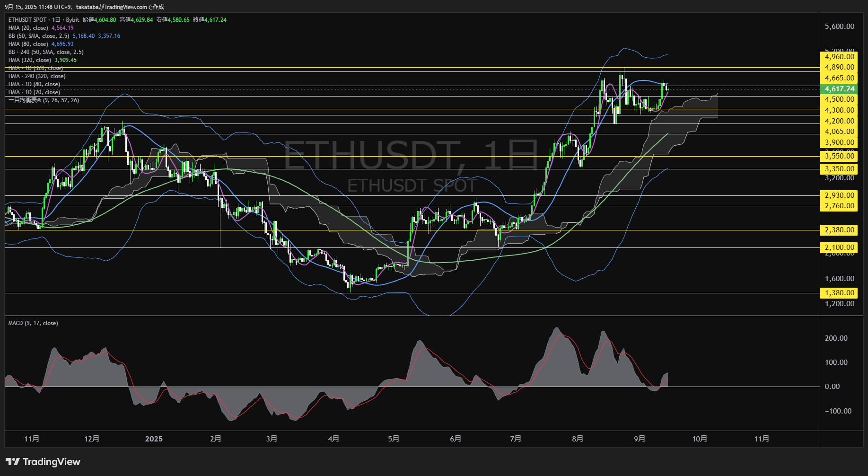Image resolution: width=868 pixels, height=476 pixels.
Task: Click the yellow 1,380.00 price level tag
Action: click(838, 293)
